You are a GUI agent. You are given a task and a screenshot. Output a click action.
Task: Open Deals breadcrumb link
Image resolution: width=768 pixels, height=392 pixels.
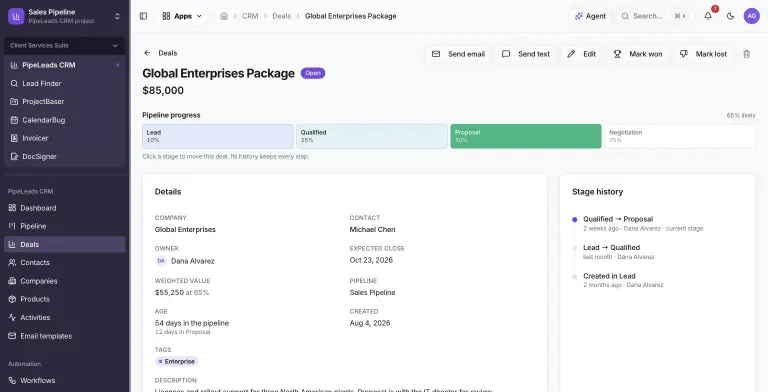(x=282, y=16)
